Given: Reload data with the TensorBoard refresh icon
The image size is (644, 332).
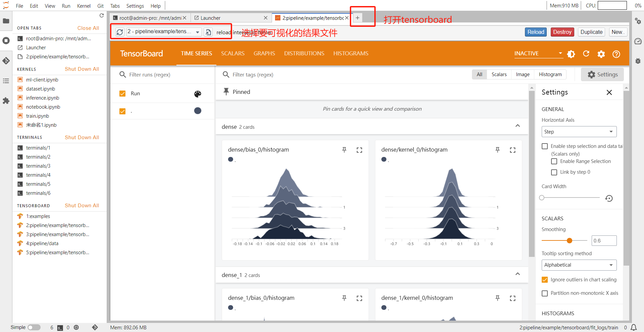Looking at the screenshot, I should pos(586,54).
